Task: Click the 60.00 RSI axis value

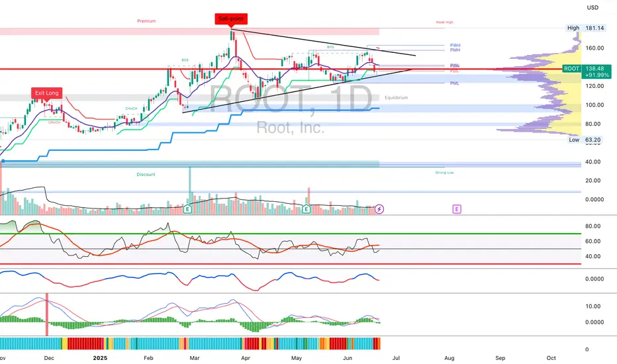Action: 593,241
